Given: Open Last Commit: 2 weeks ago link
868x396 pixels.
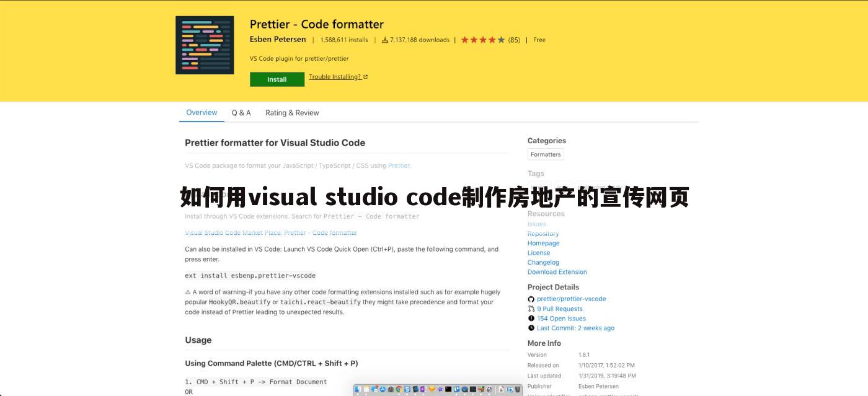Looking at the screenshot, I should tap(576, 328).
